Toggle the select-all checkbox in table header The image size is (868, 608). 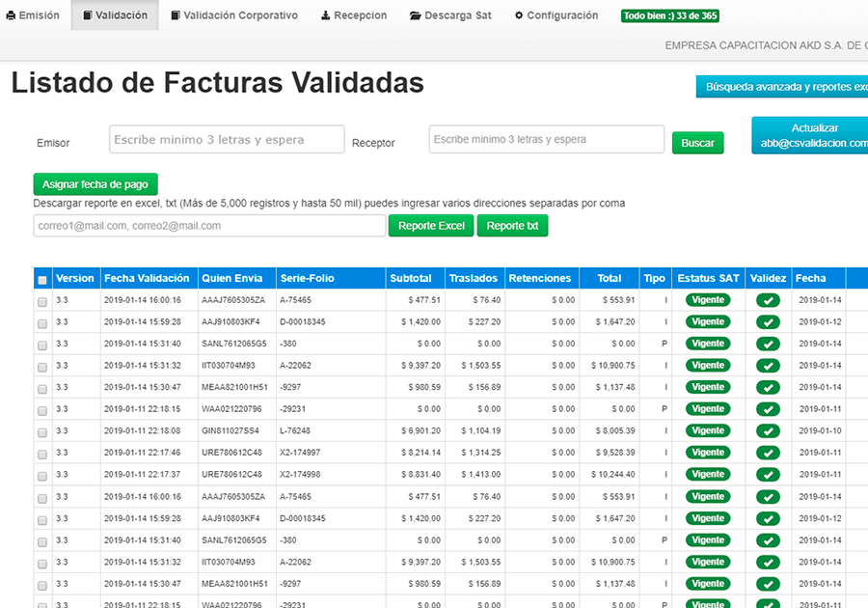41,280
